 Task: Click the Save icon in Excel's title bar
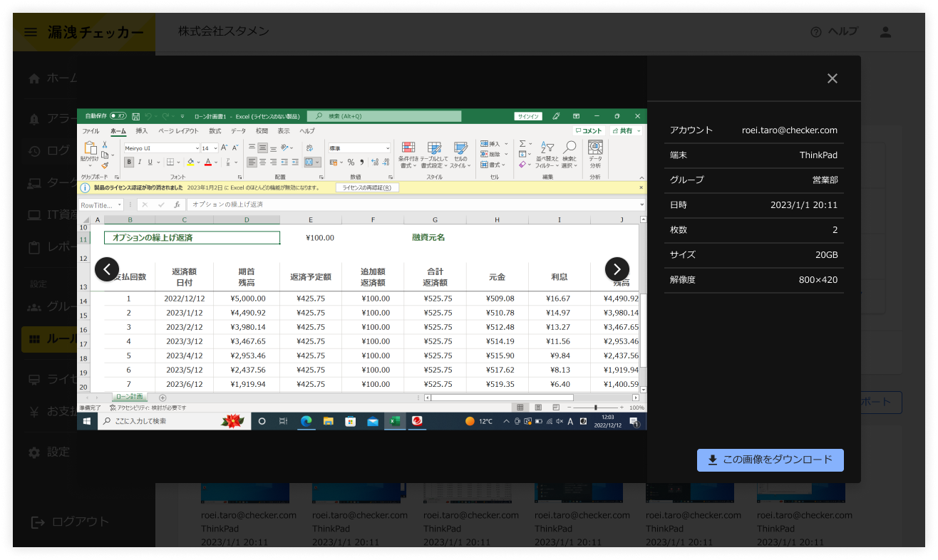coord(135,116)
